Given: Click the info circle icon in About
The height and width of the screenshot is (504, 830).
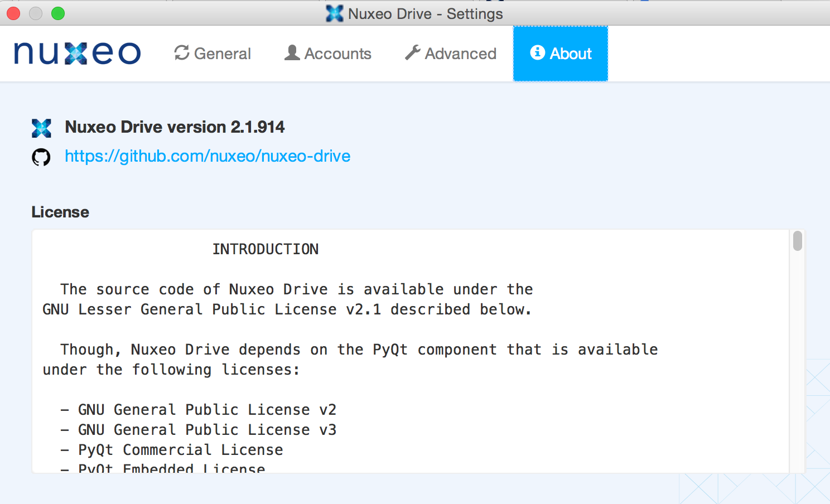Looking at the screenshot, I should tap(538, 52).
